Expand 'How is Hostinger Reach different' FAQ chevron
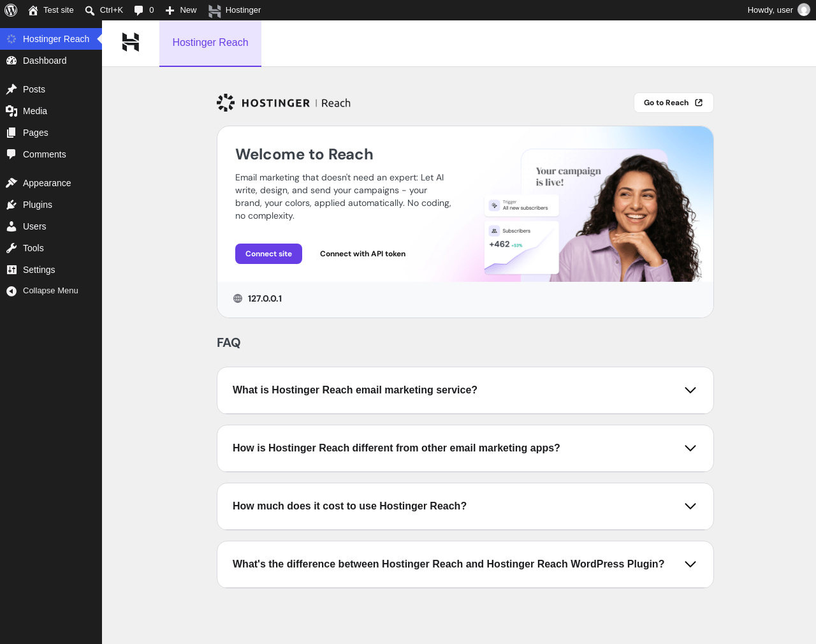The height and width of the screenshot is (644, 816). [x=690, y=448]
